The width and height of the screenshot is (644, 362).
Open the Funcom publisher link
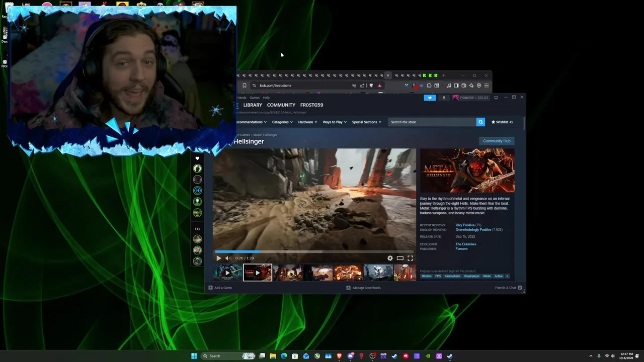click(461, 249)
